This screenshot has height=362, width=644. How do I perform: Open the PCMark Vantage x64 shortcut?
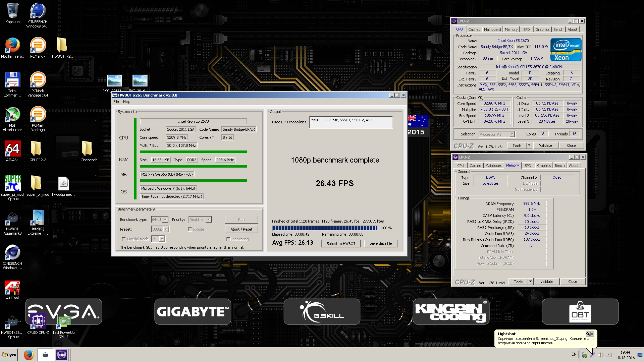(38, 84)
